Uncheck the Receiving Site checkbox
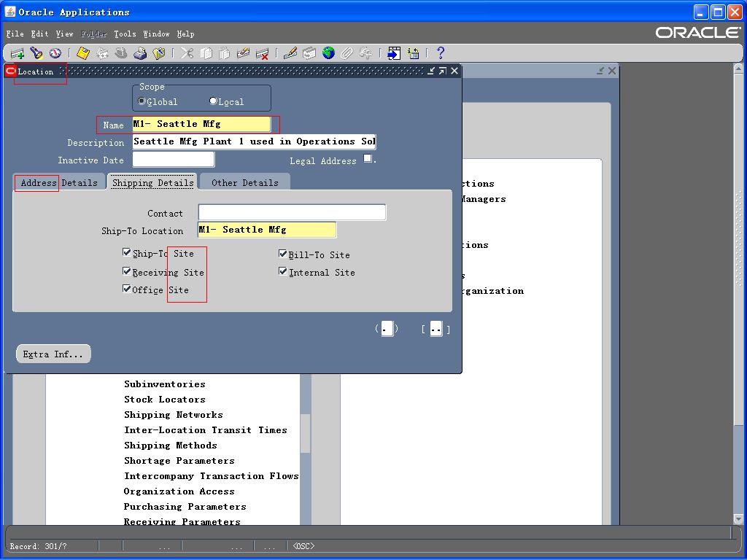This screenshot has height=560, width=747. [x=127, y=271]
